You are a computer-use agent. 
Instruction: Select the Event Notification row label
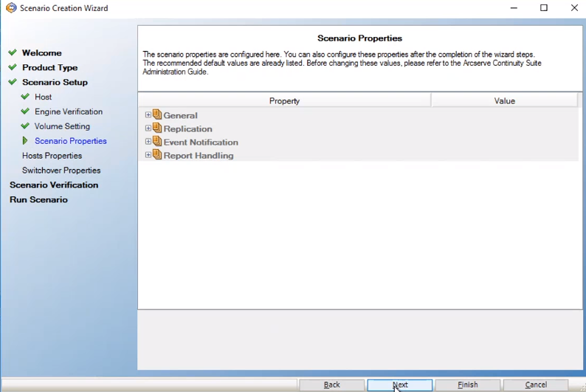[201, 142]
